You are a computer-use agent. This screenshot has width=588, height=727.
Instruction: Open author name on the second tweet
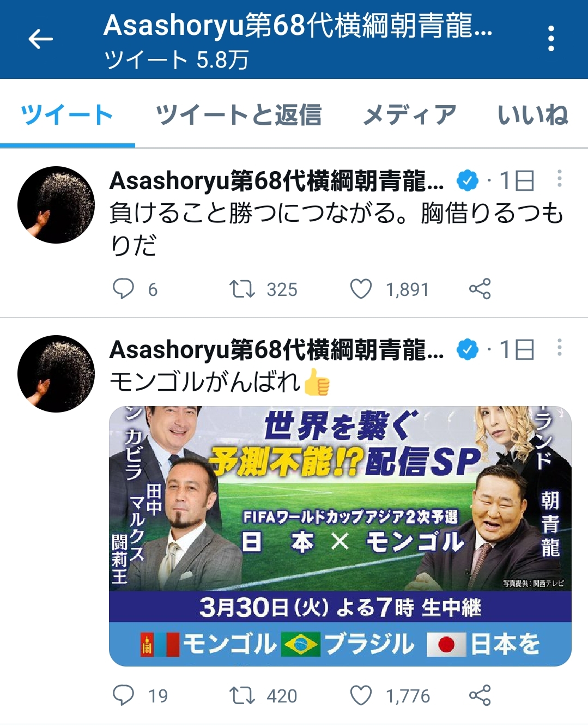(x=277, y=350)
